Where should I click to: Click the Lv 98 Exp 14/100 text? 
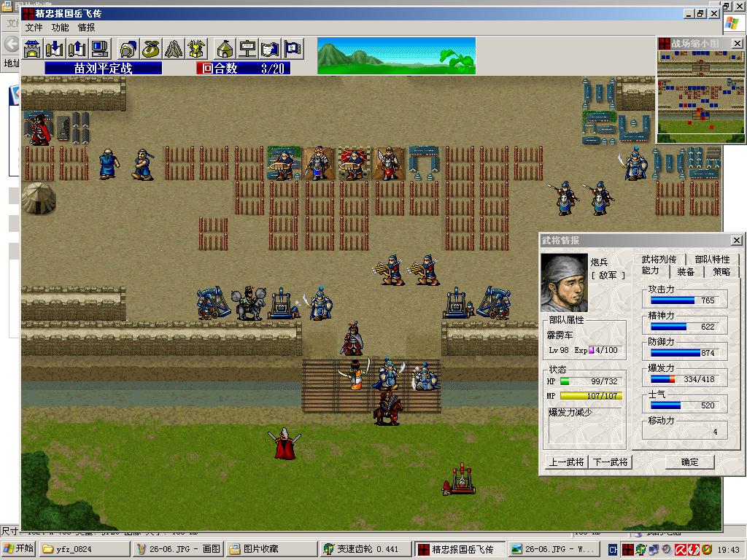583,350
